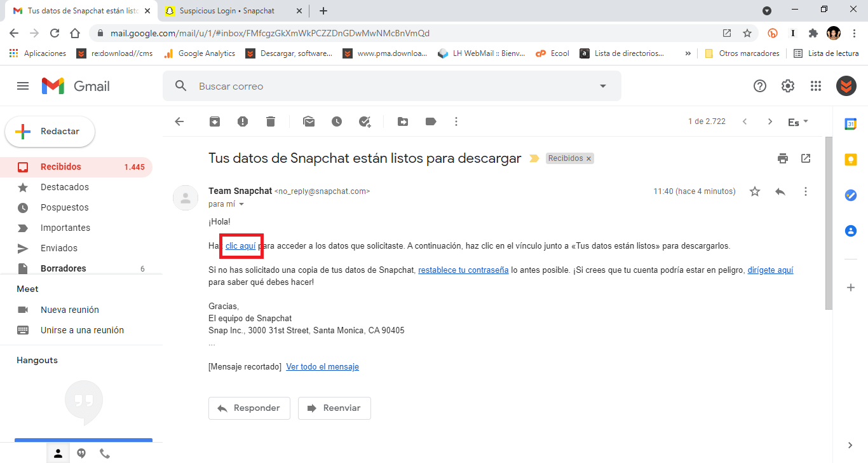This screenshot has height=463, width=868.
Task: Show older conversation arrow
Action: 770,121
